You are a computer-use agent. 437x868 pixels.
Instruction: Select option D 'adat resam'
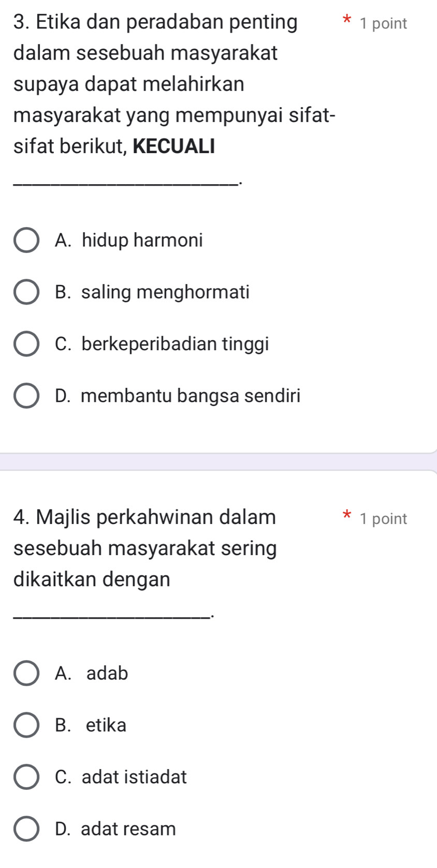pos(26,829)
